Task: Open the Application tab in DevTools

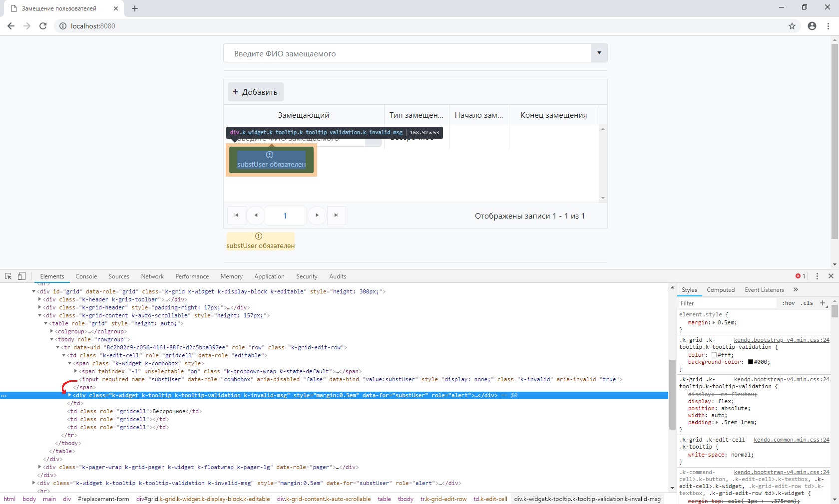Action: pos(269,276)
